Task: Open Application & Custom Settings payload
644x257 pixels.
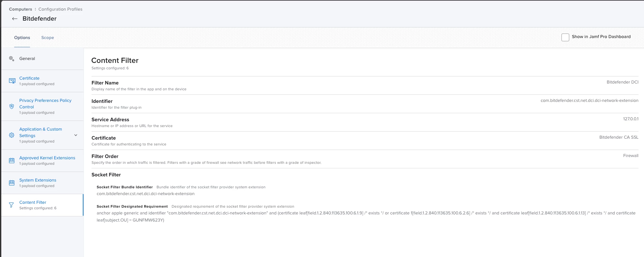Action: 42,135
